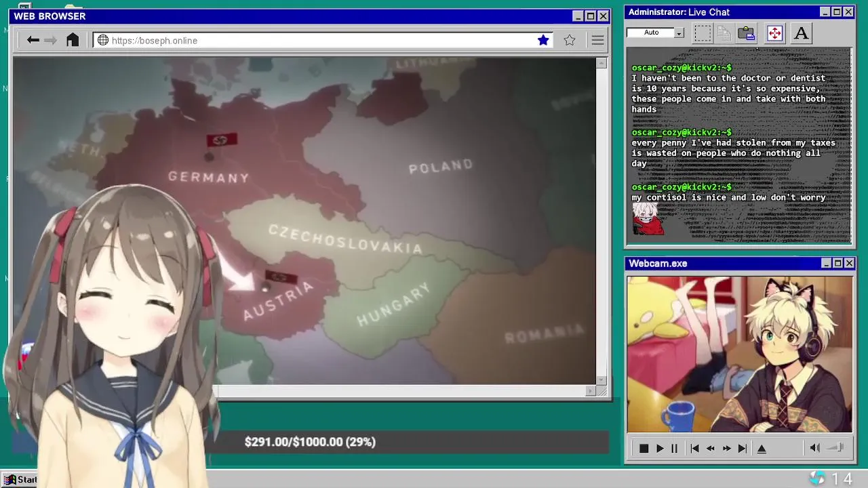Click the Copy icon in Live Chat toolbar
Screen dimensions: 868x488
724,33
